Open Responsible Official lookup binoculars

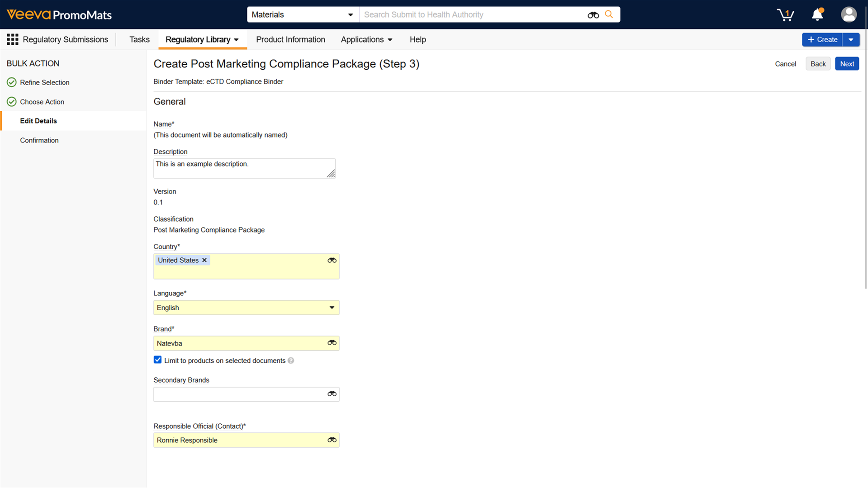click(x=332, y=440)
